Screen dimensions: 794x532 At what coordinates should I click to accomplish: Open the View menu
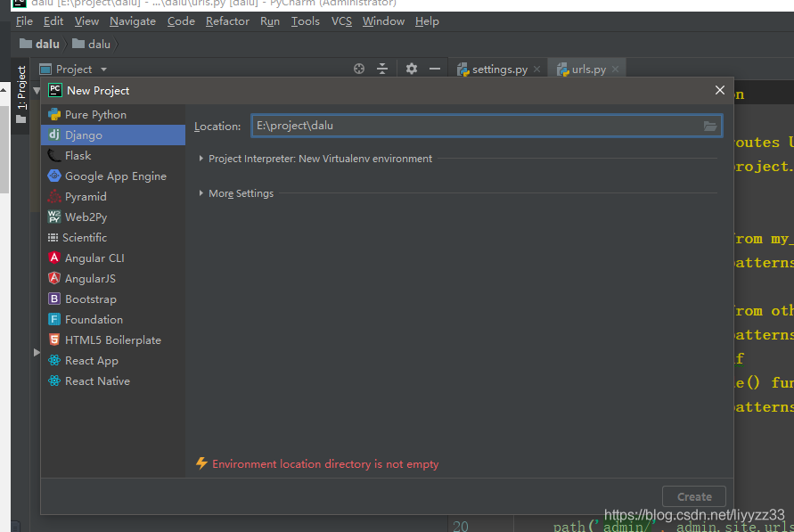click(86, 21)
